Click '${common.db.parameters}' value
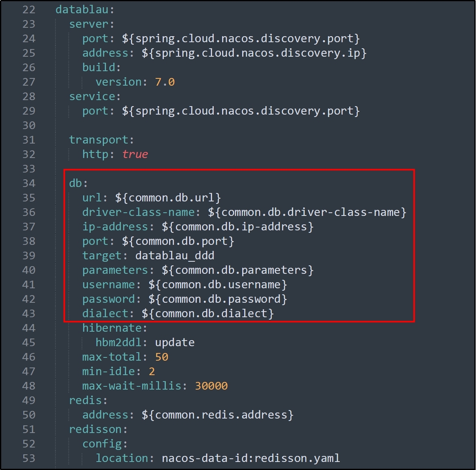 click(x=237, y=271)
